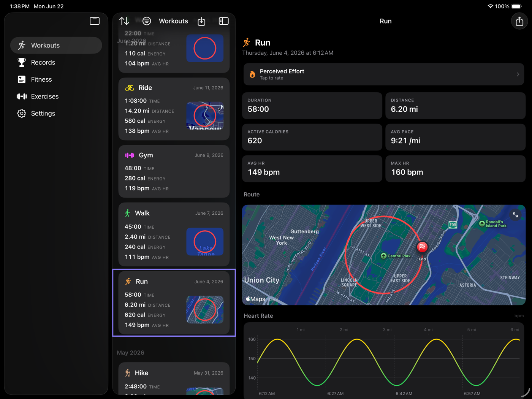This screenshot has height=399, width=532.
Task: Expand the route map fullscreen
Action: 515,215
